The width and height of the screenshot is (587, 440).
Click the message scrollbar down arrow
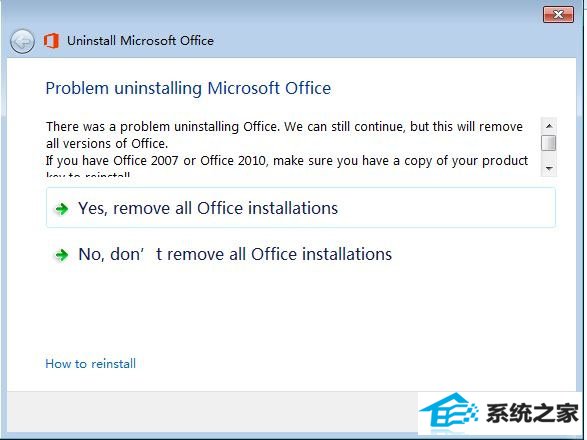[549, 169]
